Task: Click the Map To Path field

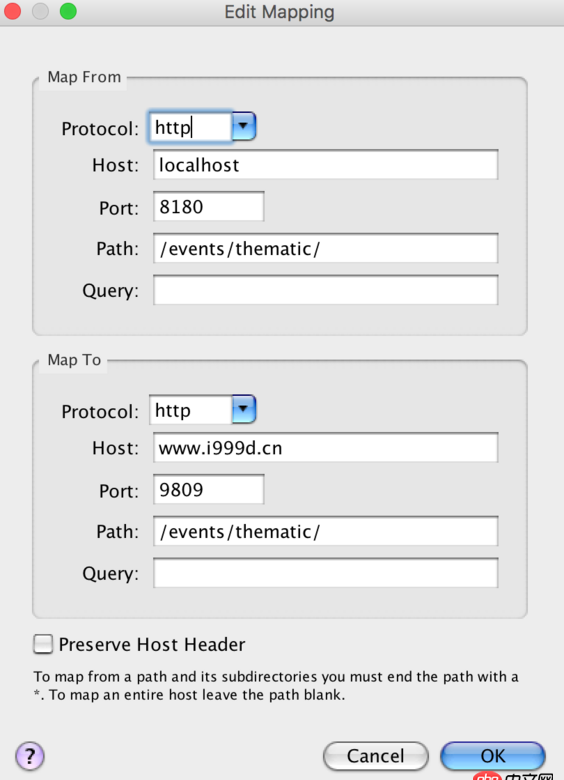Action: pos(325,531)
